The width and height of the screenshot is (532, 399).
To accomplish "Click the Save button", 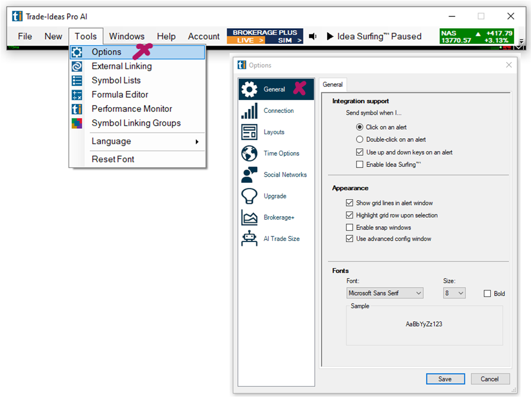I will pos(445,379).
